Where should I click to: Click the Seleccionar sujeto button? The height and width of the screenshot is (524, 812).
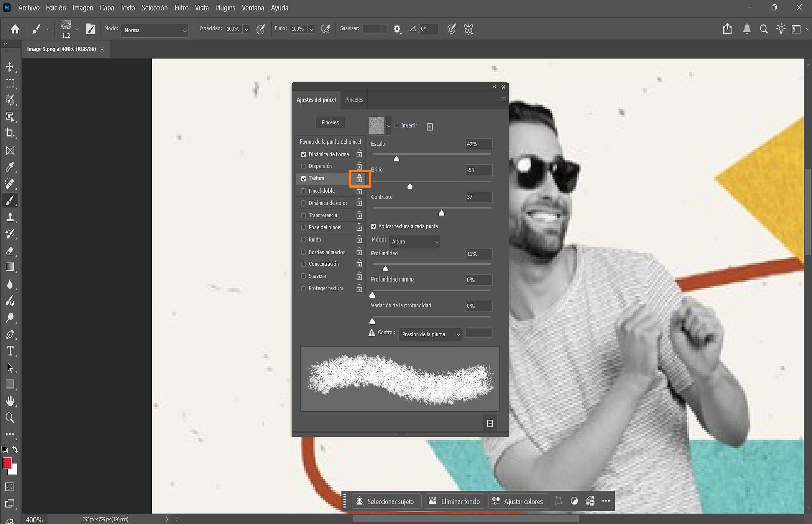click(x=386, y=501)
